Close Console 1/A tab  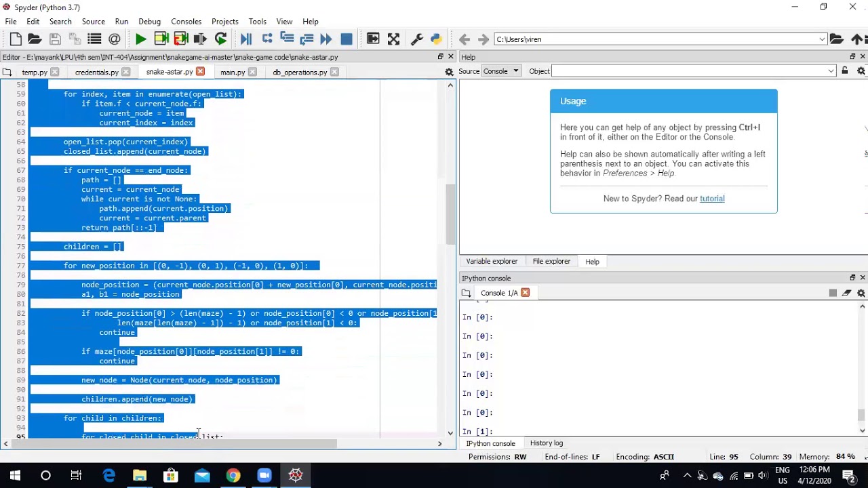[525, 293]
